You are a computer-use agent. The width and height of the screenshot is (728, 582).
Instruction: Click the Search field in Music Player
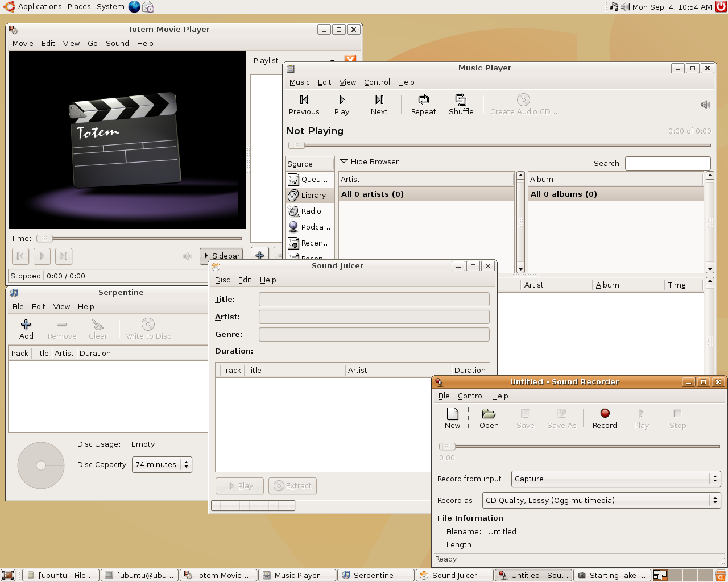tap(668, 163)
